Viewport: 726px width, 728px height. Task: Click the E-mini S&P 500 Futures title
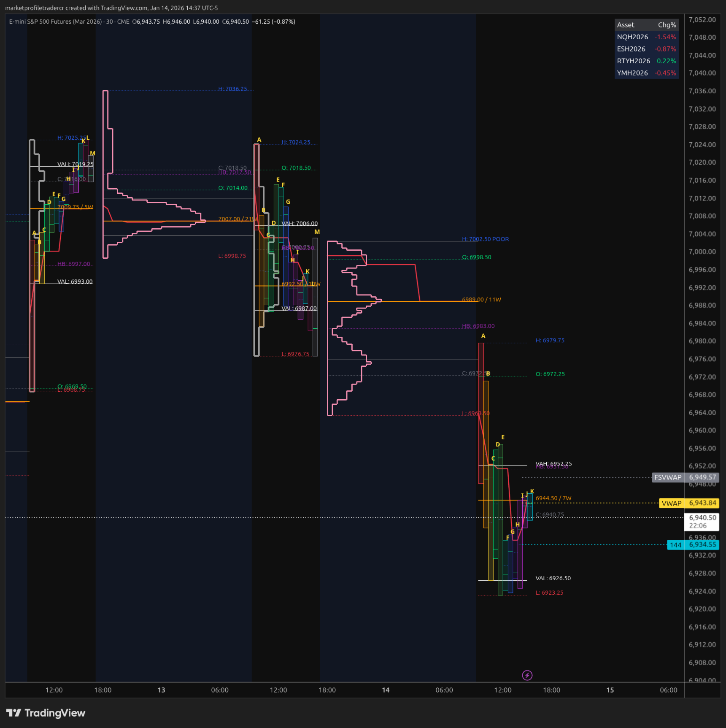[56, 22]
